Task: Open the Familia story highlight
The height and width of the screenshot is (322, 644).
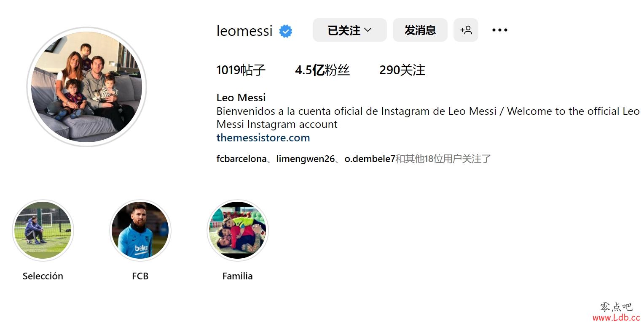Action: point(238,230)
